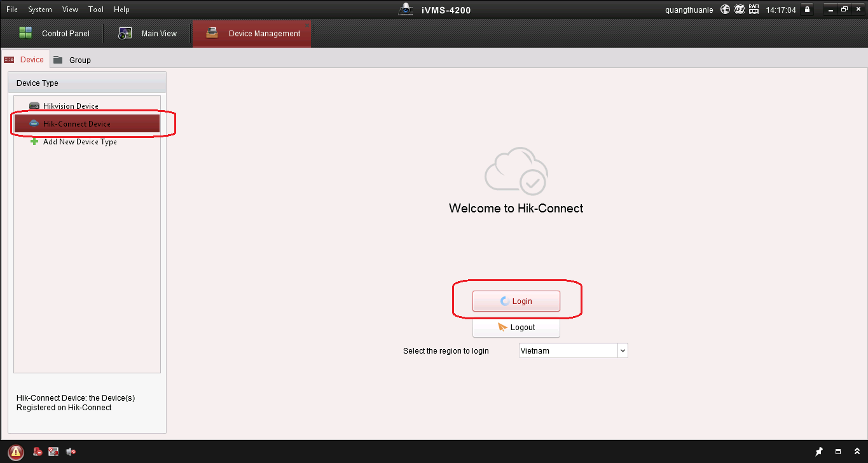The width and height of the screenshot is (868, 463).
Task: Click the Login button
Action: [516, 301]
